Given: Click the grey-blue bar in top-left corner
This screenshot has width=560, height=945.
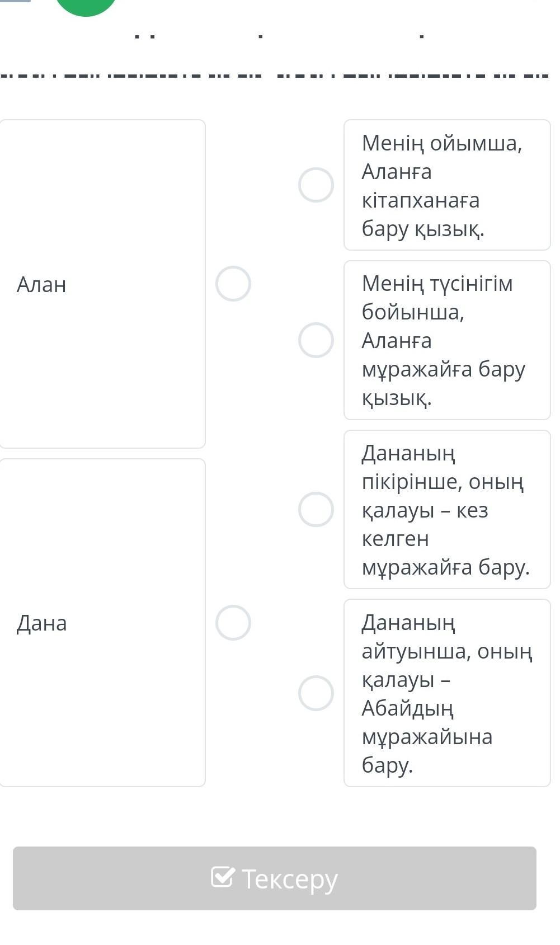Looking at the screenshot, I should [15, 1].
